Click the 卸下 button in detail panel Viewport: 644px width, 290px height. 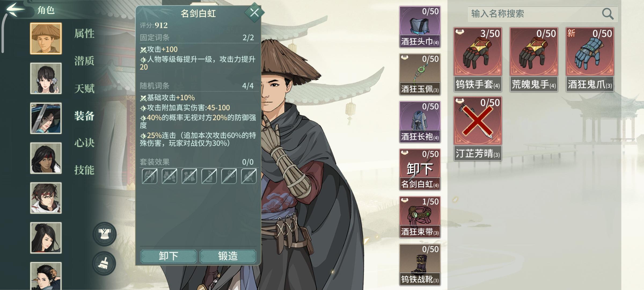pyautogui.click(x=169, y=256)
